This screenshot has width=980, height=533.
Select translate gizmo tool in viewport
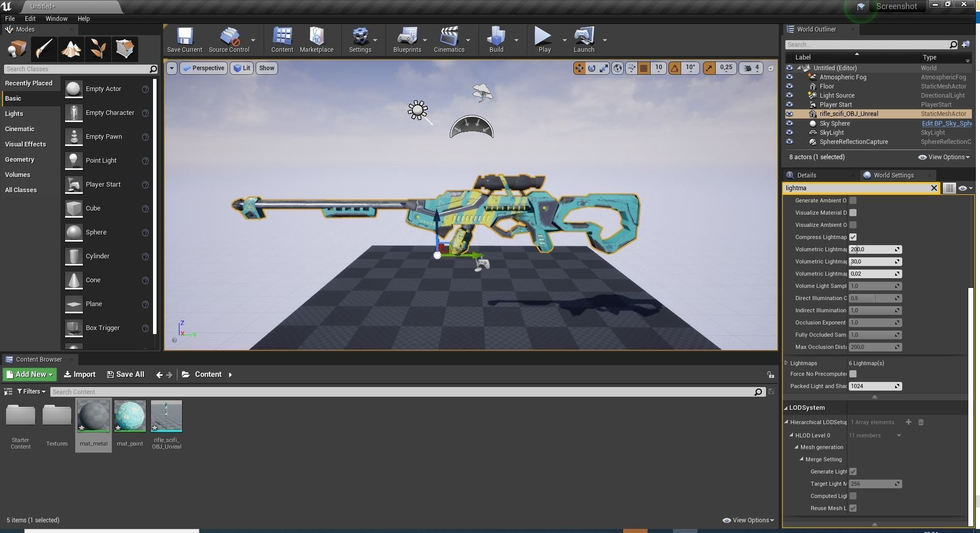pyautogui.click(x=579, y=68)
